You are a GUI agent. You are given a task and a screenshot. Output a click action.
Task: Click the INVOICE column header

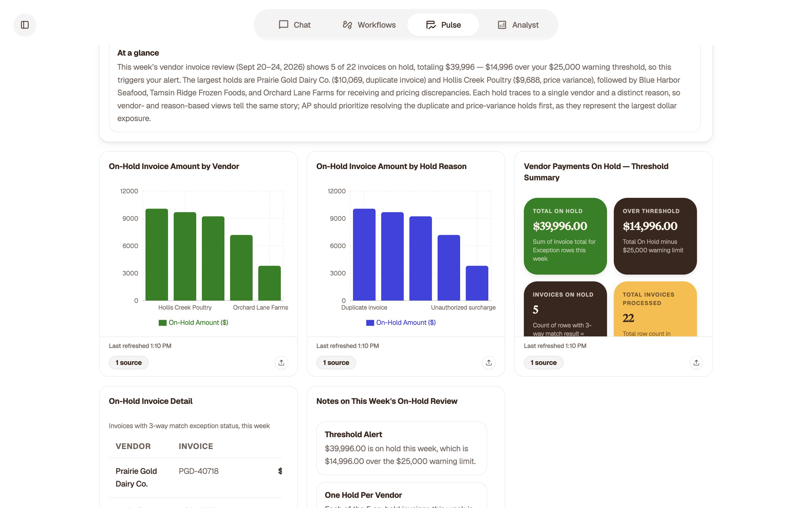coord(196,446)
